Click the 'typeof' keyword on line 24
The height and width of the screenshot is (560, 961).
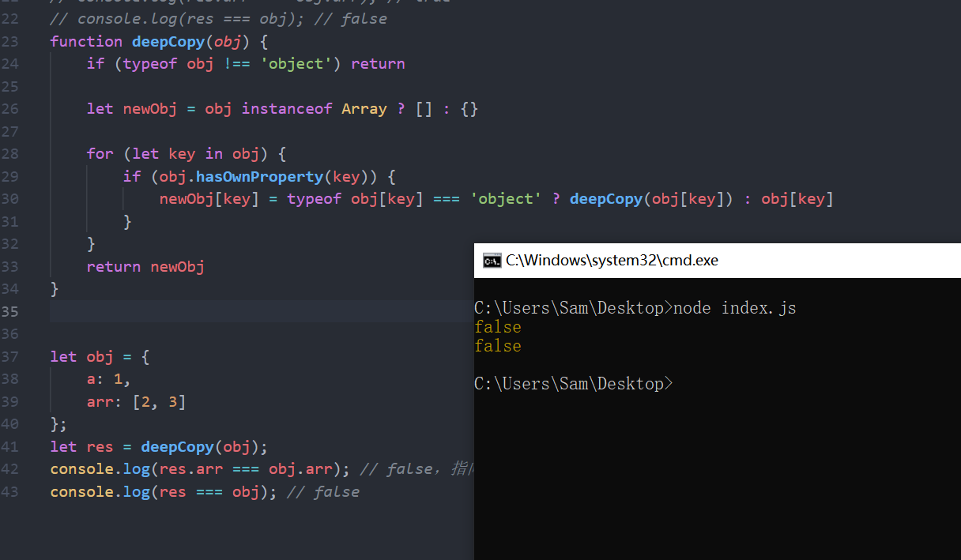[150, 64]
